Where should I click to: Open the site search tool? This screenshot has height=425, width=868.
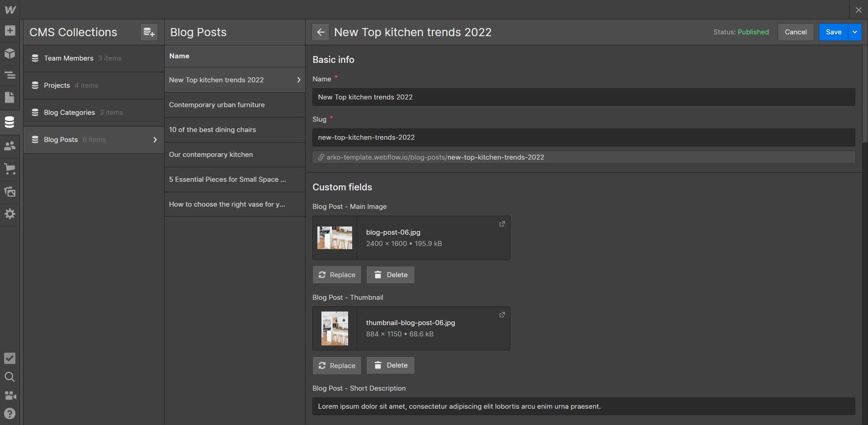coord(9,377)
